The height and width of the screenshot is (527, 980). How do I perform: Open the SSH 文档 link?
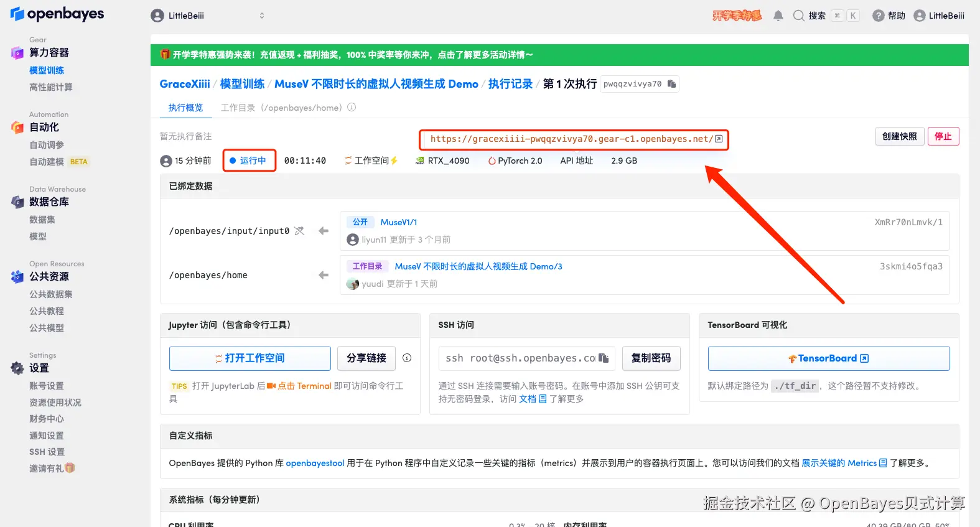point(533,399)
